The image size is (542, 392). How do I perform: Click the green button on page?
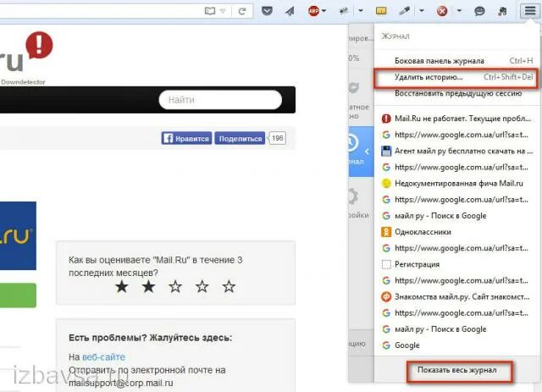click(18, 295)
